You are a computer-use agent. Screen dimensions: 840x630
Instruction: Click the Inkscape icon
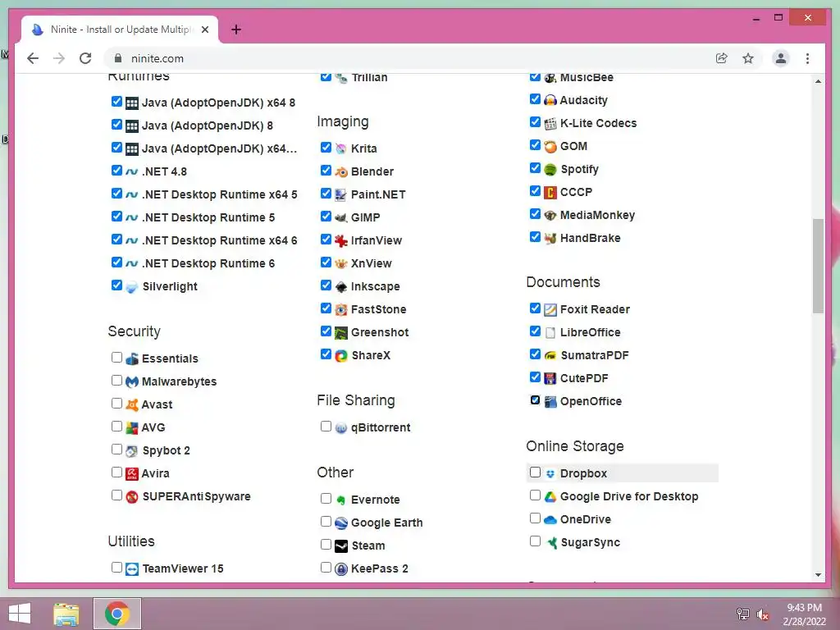340,287
